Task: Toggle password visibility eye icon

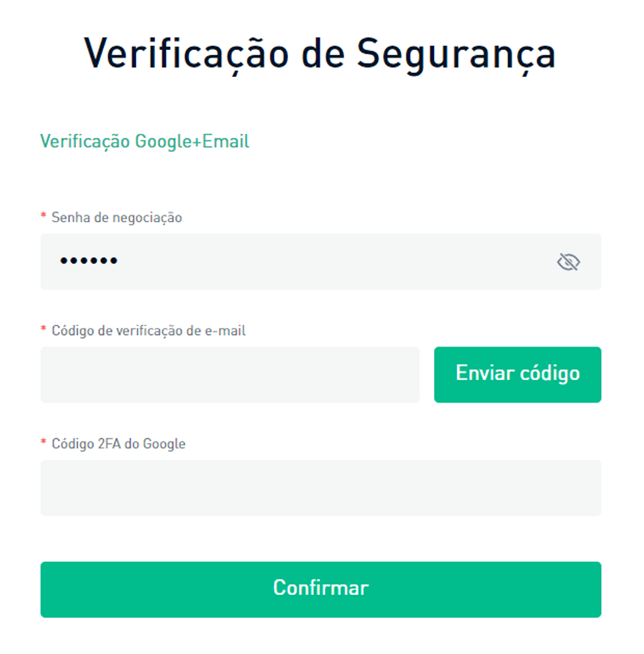Action: 568,262
